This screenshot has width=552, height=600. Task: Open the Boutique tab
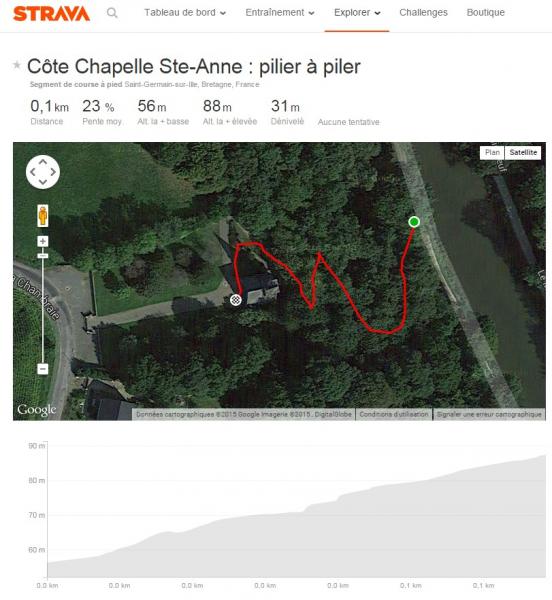coord(485,13)
